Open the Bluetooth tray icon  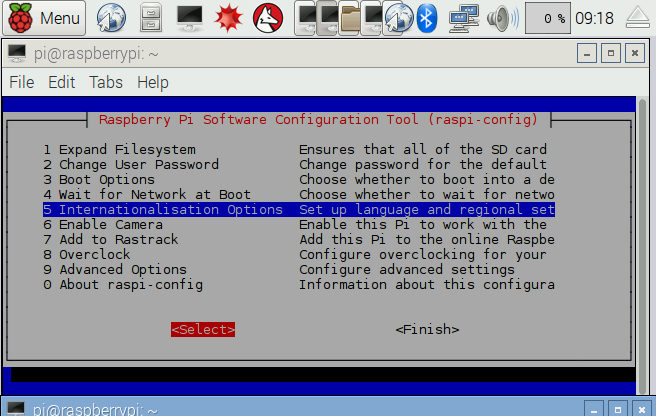click(427, 18)
